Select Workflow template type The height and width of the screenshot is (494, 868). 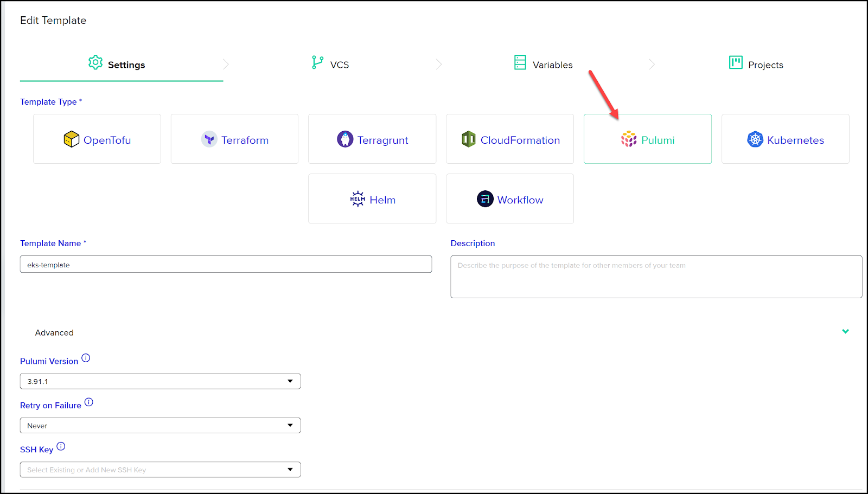(x=510, y=198)
